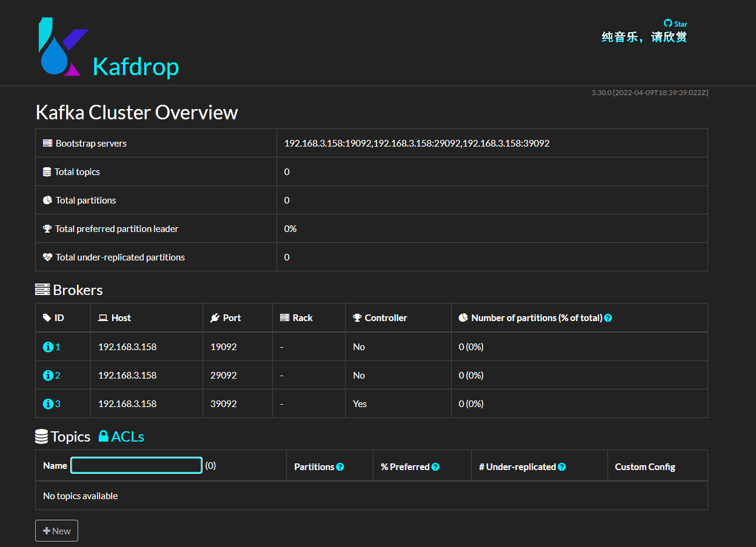Click the ACLs lock icon
756x547 pixels.
pyautogui.click(x=104, y=436)
